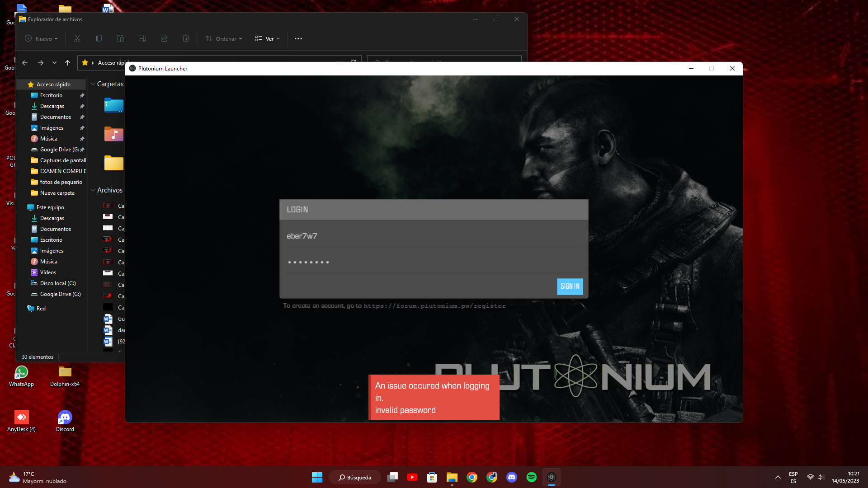Click the Rename icon in Explorer toolbar
Image resolution: width=868 pixels, height=488 pixels.
tap(142, 38)
